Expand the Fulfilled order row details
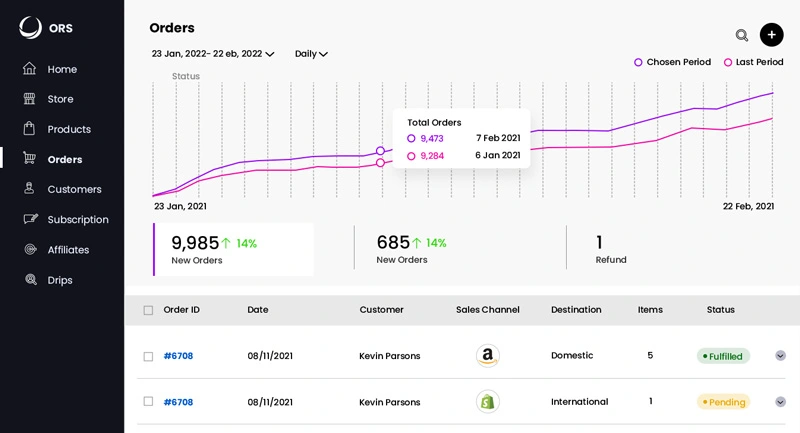This screenshot has height=433, width=800. [780, 356]
